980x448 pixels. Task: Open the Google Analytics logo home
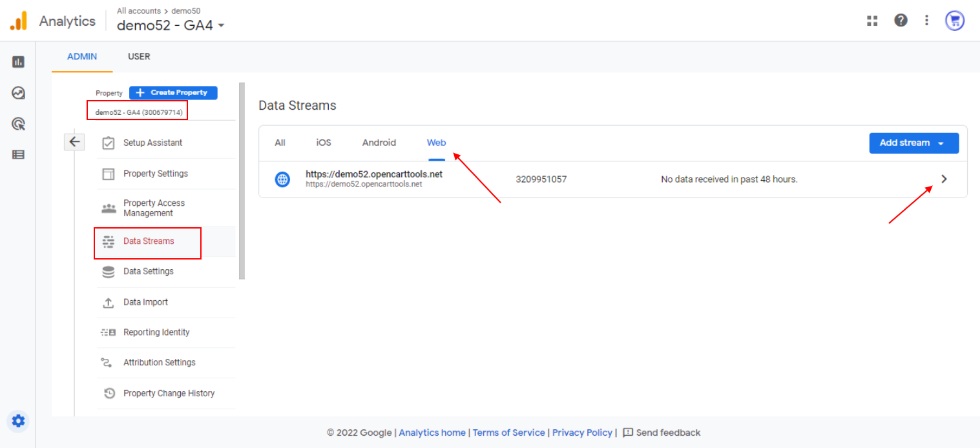19,21
